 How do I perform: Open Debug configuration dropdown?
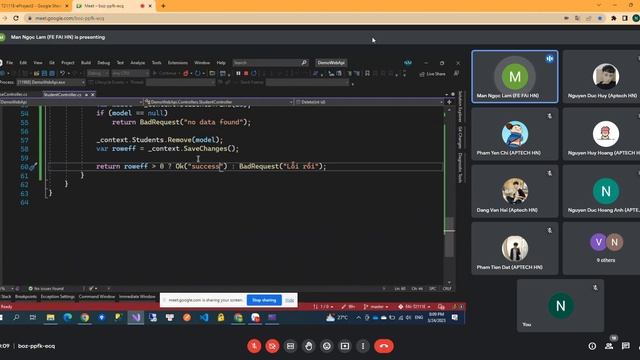pyautogui.click(x=98, y=73)
